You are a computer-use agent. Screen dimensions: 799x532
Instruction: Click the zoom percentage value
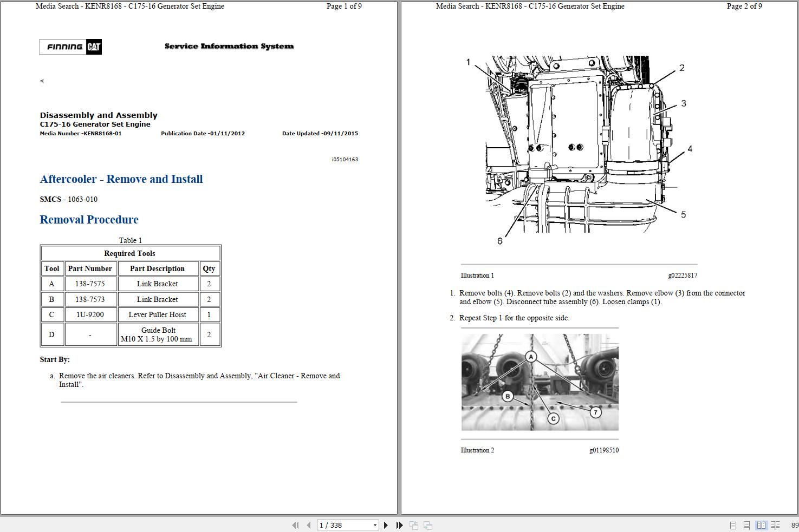coord(795,525)
